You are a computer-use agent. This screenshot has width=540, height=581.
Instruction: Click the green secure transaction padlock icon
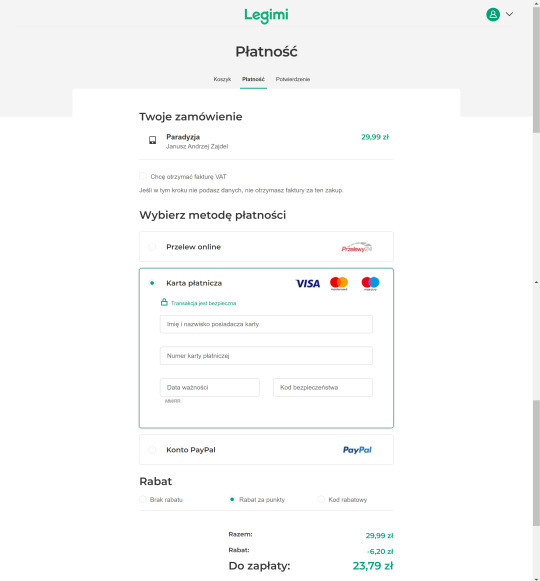pos(164,302)
